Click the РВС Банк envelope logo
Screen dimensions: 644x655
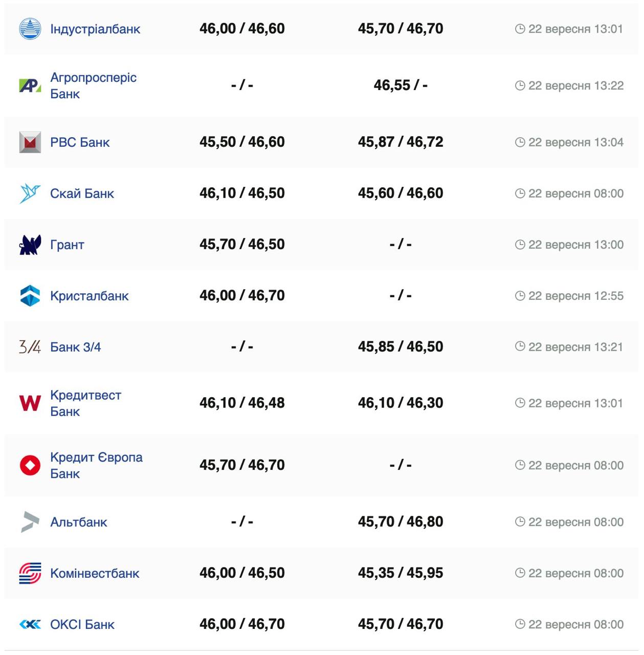tap(30, 142)
